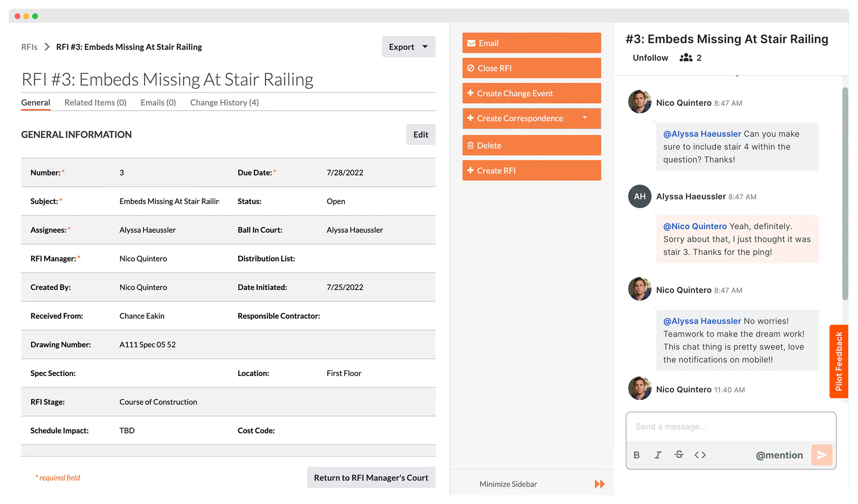Select Date Initiated value 7/25/2022

[x=345, y=287]
